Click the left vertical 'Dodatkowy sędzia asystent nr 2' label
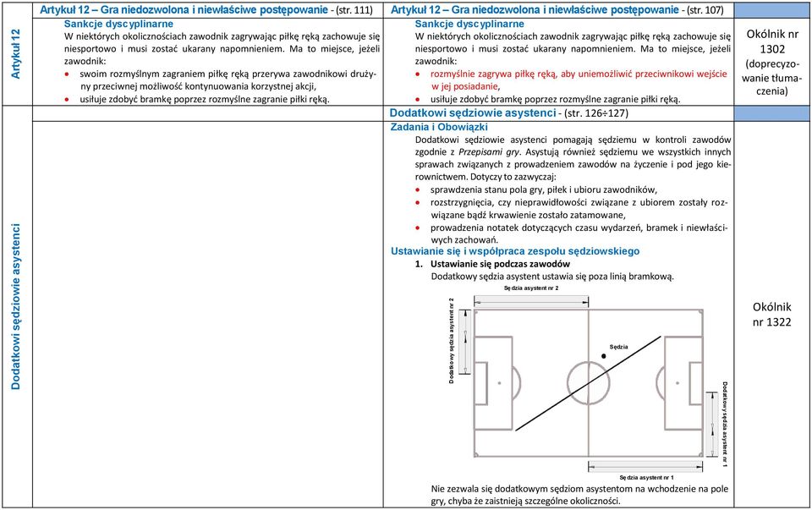This screenshot has height=510, width=812. click(452, 340)
